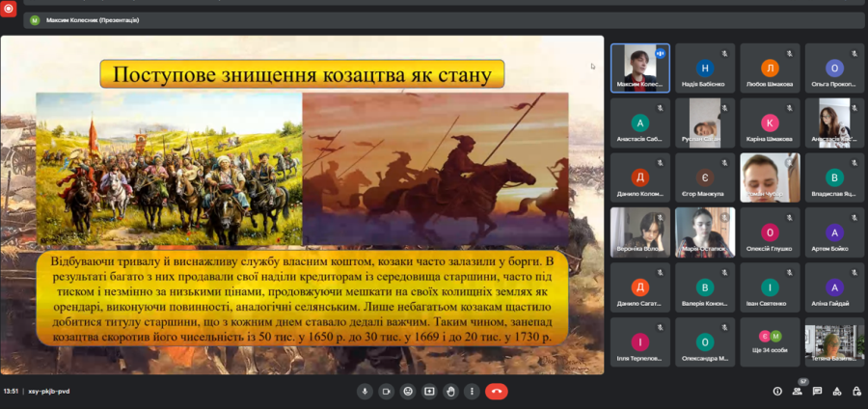The height and width of the screenshot is (409, 868).
Task: Select the Руслан Сатан video tile
Action: click(705, 123)
